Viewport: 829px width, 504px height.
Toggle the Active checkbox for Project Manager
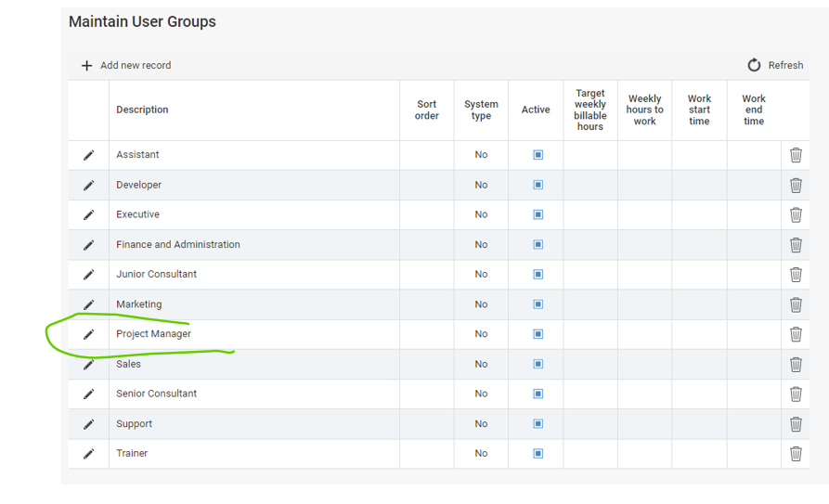click(x=538, y=334)
